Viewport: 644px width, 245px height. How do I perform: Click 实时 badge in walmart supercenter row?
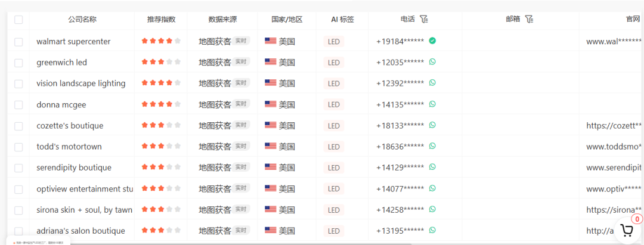click(241, 41)
